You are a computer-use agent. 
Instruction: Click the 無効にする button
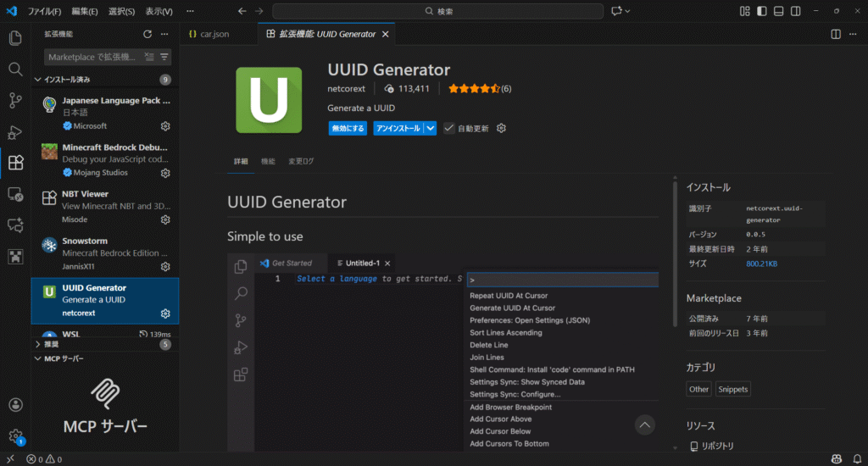tap(348, 128)
